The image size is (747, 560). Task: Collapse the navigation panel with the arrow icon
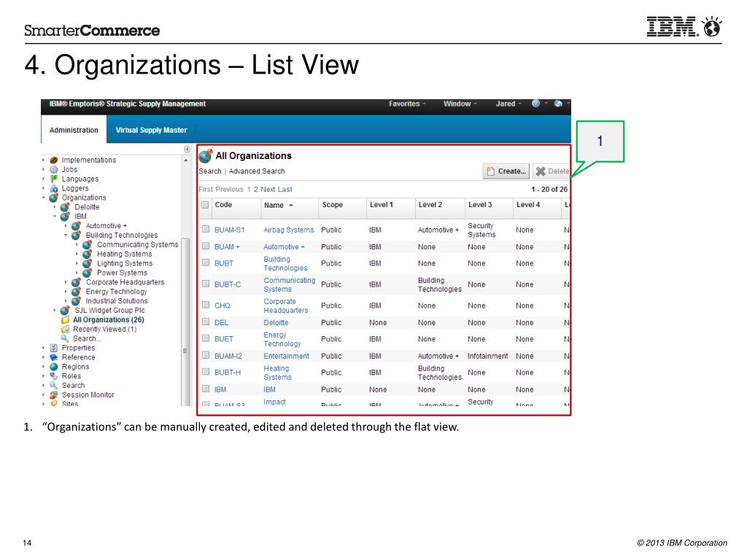pos(187,149)
